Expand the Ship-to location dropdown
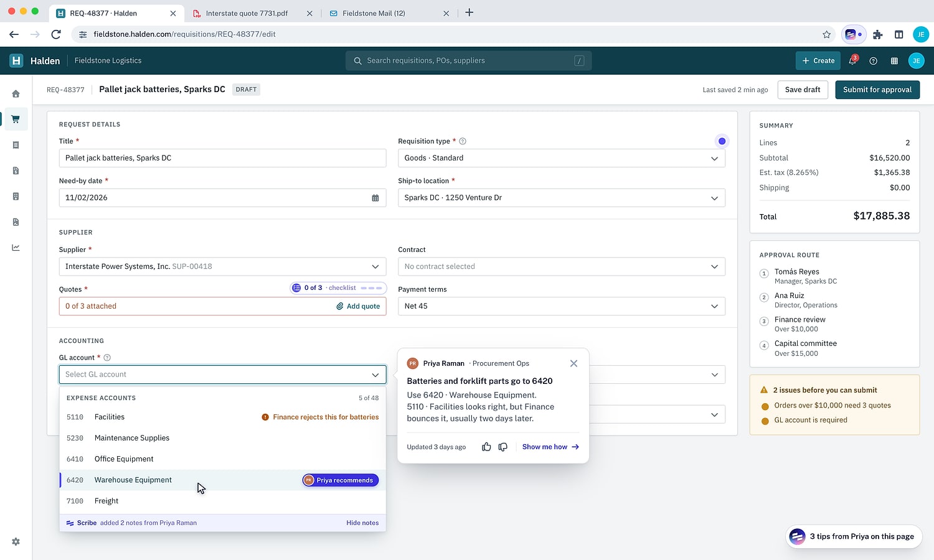This screenshot has width=934, height=560. (x=562, y=198)
